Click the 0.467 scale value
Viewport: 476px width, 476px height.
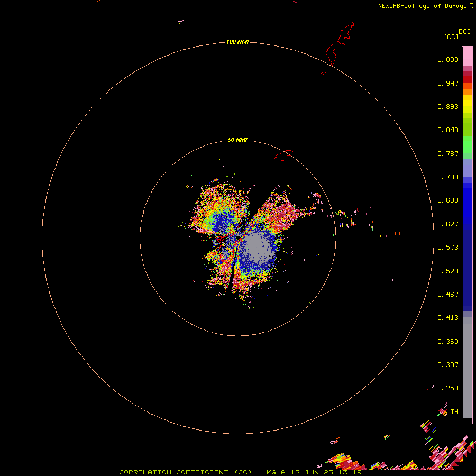(448, 295)
